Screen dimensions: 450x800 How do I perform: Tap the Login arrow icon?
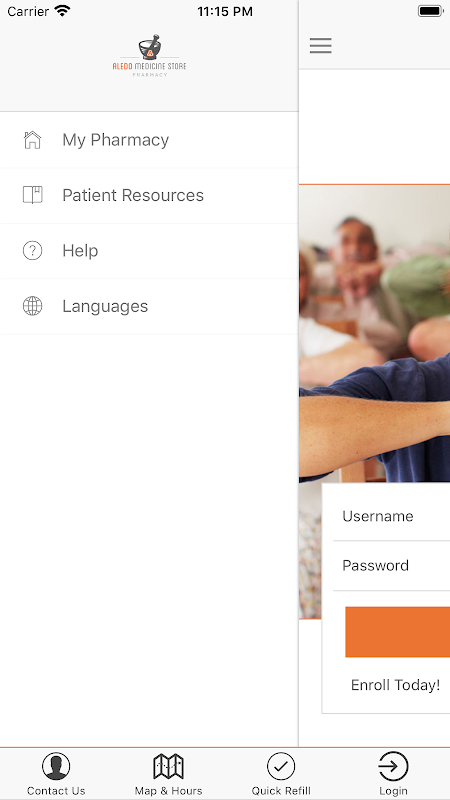(x=393, y=766)
